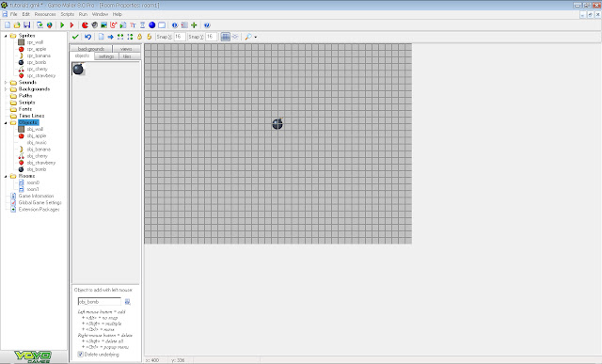Open the Edit menu
602x364 pixels.
click(x=25, y=14)
